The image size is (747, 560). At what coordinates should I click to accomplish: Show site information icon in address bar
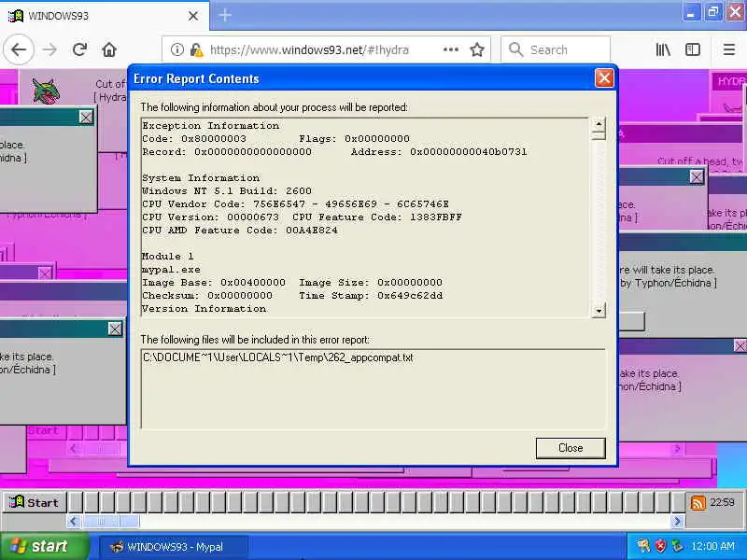tap(176, 49)
